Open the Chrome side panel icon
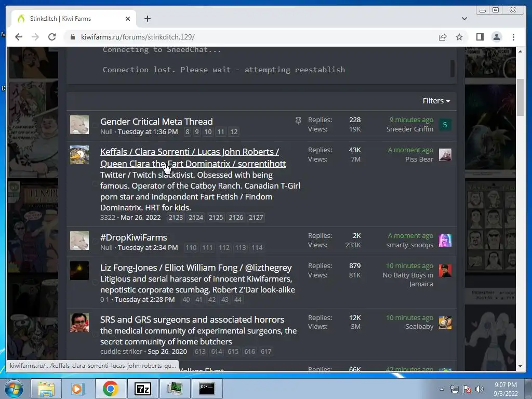 480,37
